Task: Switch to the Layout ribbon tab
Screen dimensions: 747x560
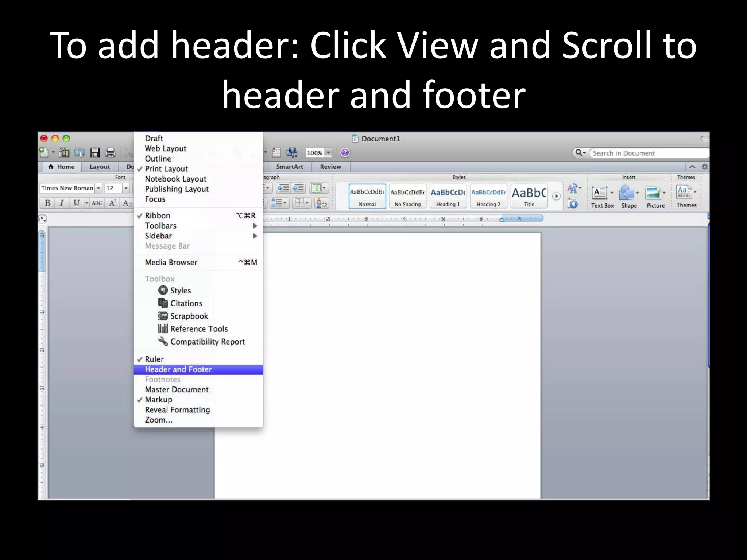Action: (99, 167)
